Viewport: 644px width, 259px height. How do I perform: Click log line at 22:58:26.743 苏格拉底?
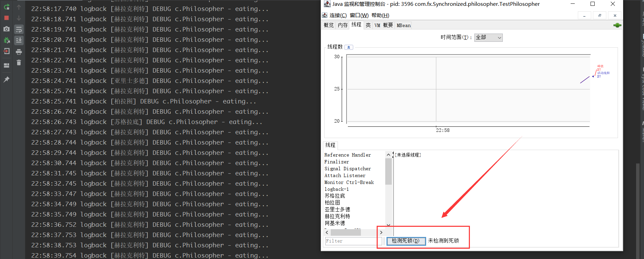[147, 122]
